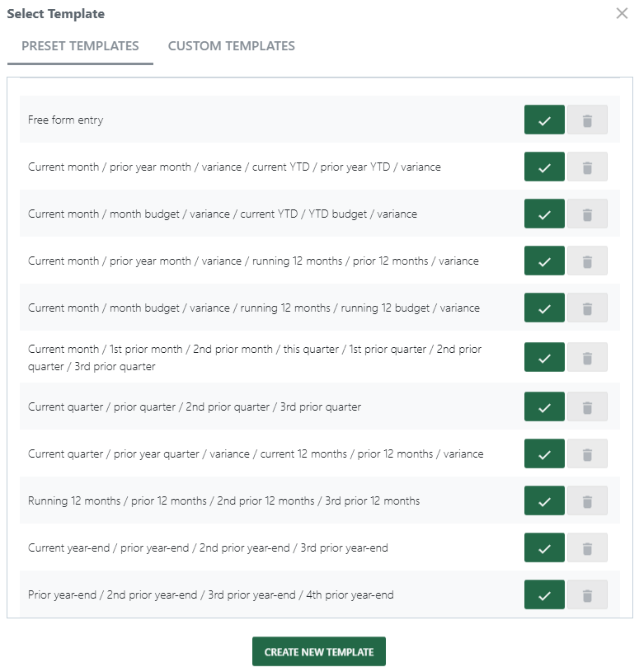Viewport: 639px width, 672px height.
Task: Close the Select Template dialog
Action: (x=622, y=13)
